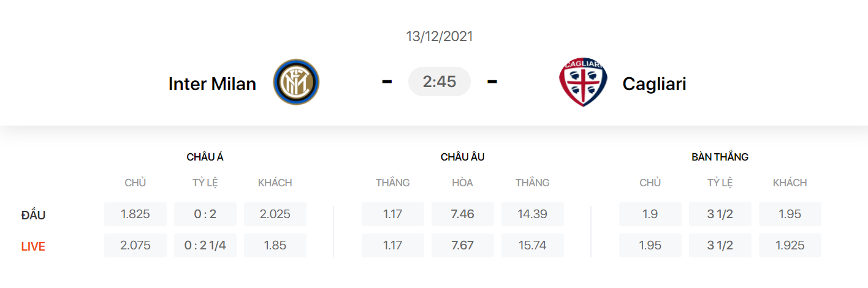
Task: Click opening goals home odds 1.9
Action: pyautogui.click(x=650, y=214)
